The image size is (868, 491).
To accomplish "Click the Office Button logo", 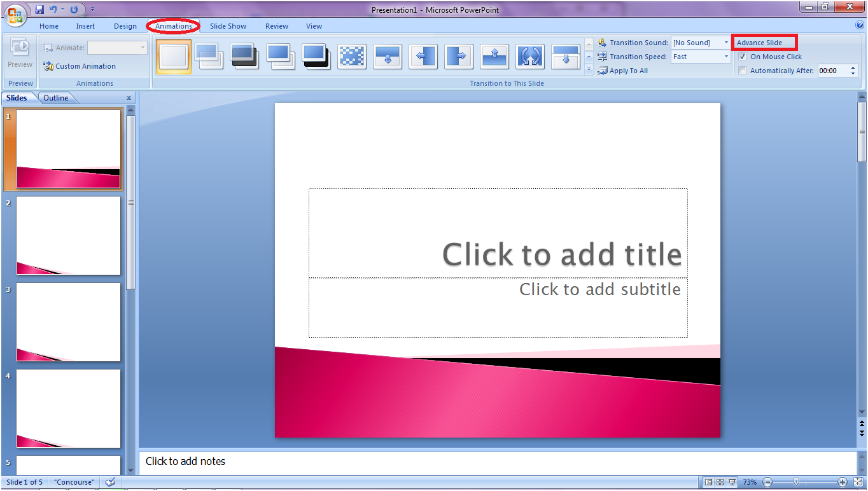I will (x=15, y=14).
